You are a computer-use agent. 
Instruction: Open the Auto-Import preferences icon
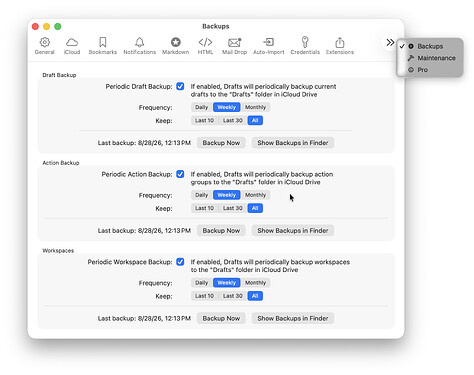point(269,42)
